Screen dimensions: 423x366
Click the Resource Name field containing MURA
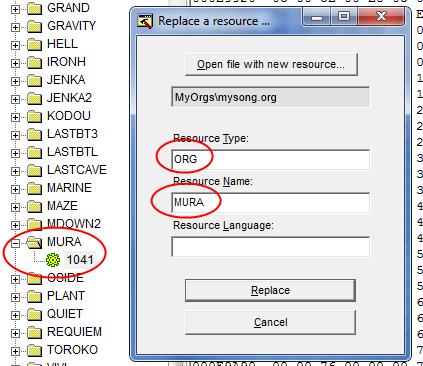click(270, 202)
